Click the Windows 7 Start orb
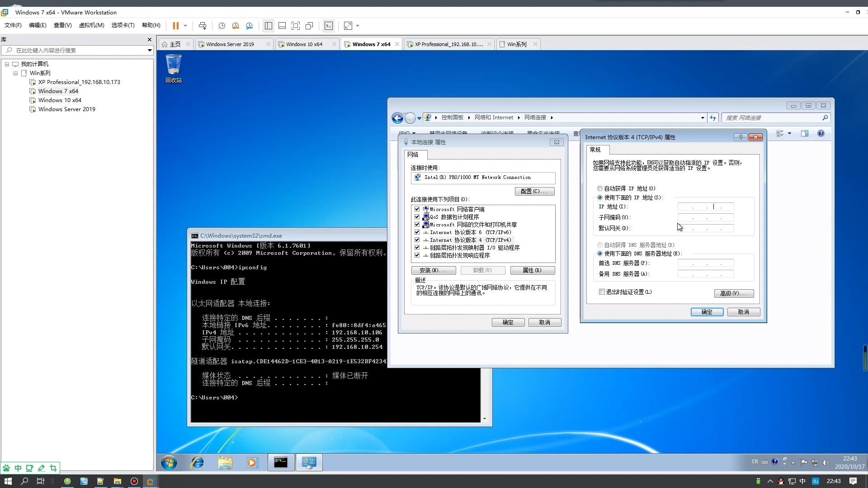This screenshot has width=868, height=488. pos(169,462)
